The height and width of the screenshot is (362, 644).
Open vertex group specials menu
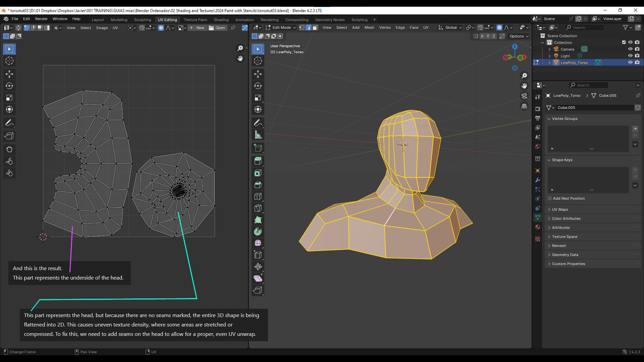pyautogui.click(x=635, y=144)
